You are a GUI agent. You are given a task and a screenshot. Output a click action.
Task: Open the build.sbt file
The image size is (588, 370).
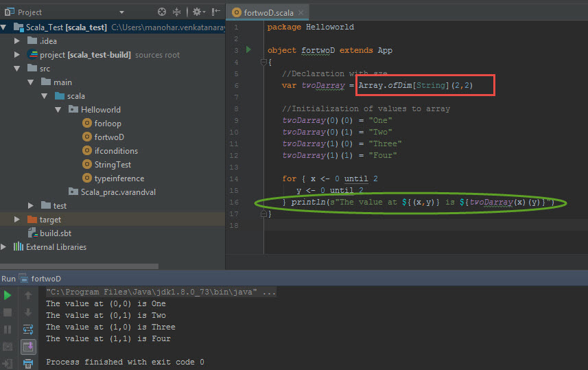[x=56, y=233]
